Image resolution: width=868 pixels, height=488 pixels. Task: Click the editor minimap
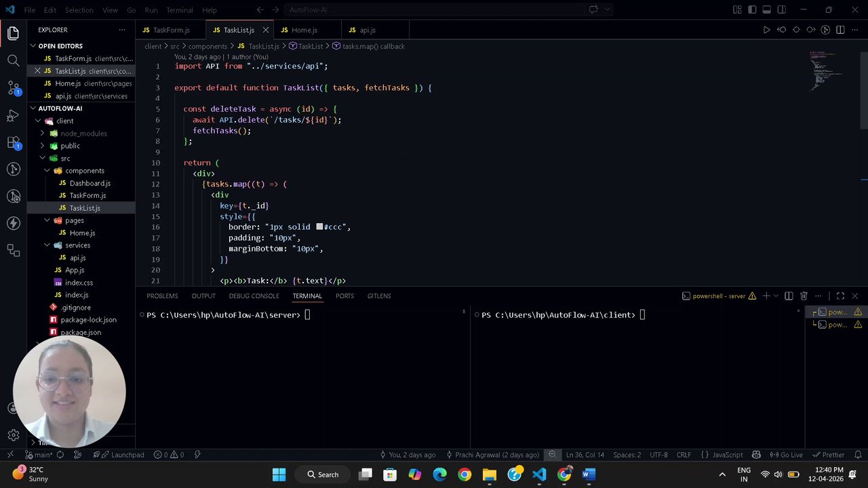[x=826, y=71]
